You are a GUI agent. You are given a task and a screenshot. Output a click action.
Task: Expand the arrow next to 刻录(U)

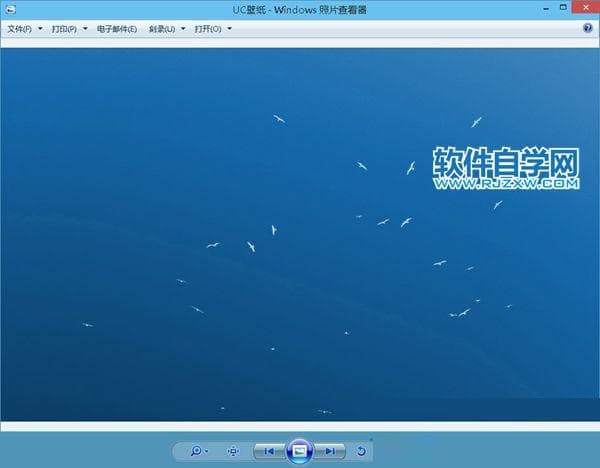(183, 29)
